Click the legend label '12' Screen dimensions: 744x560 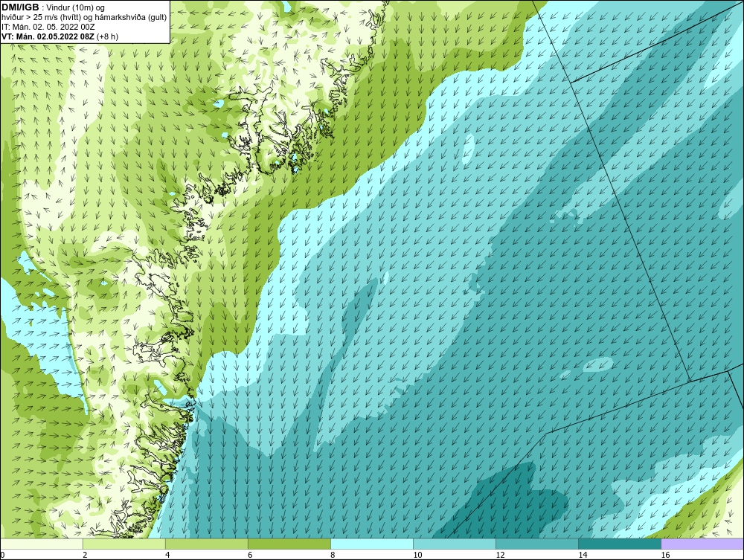pos(500,555)
